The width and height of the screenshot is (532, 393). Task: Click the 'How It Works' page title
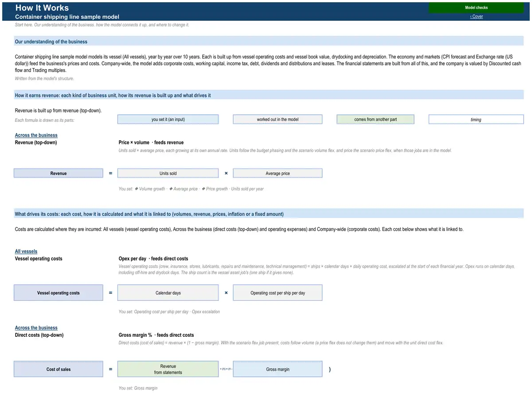coord(42,8)
